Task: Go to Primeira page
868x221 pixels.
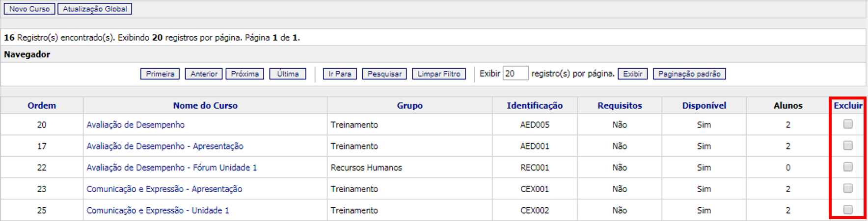Action: (160, 74)
